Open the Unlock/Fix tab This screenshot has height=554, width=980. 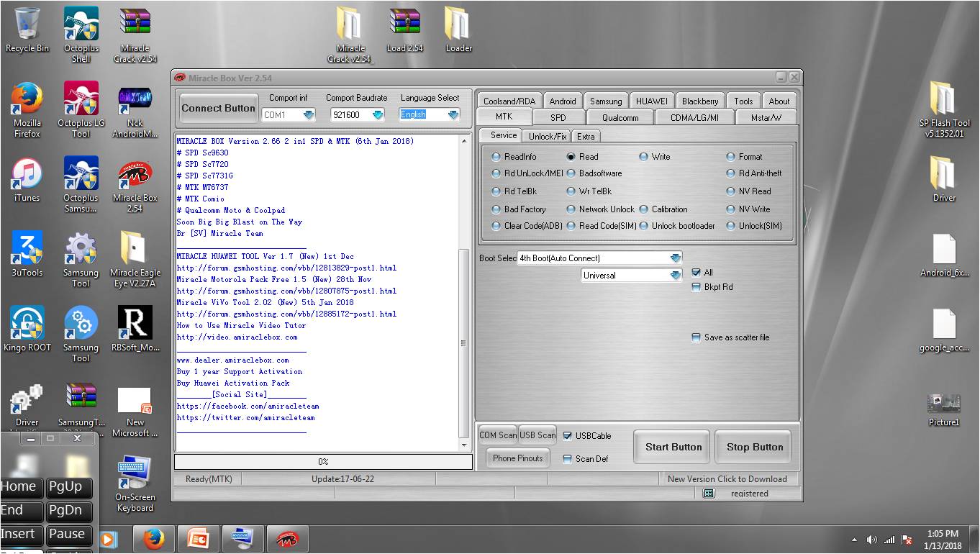(547, 135)
